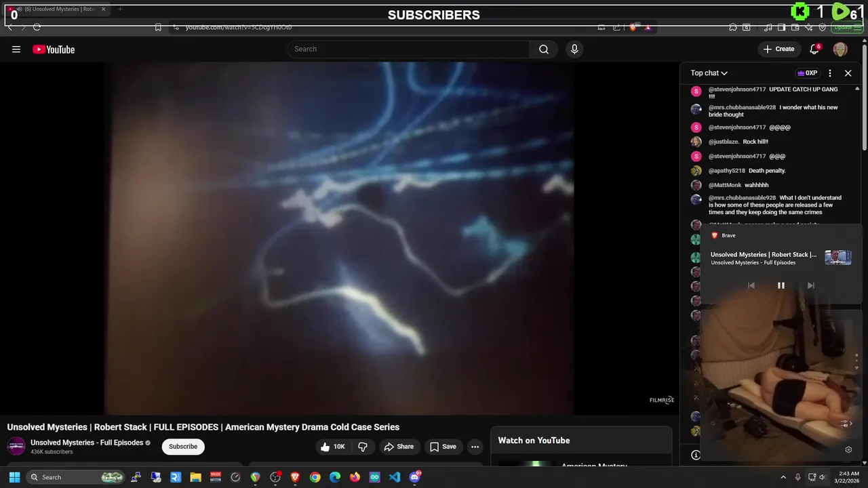Click the media flyout video thumbnail

[x=837, y=258]
